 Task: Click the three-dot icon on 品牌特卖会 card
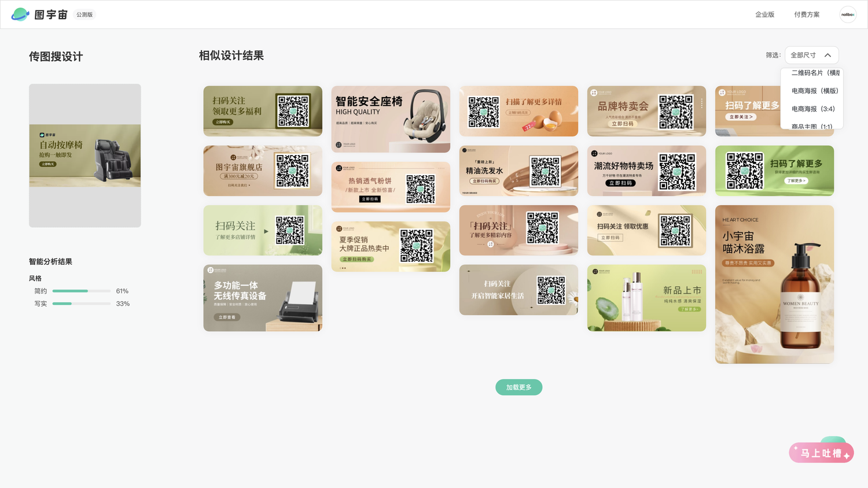coord(702,103)
